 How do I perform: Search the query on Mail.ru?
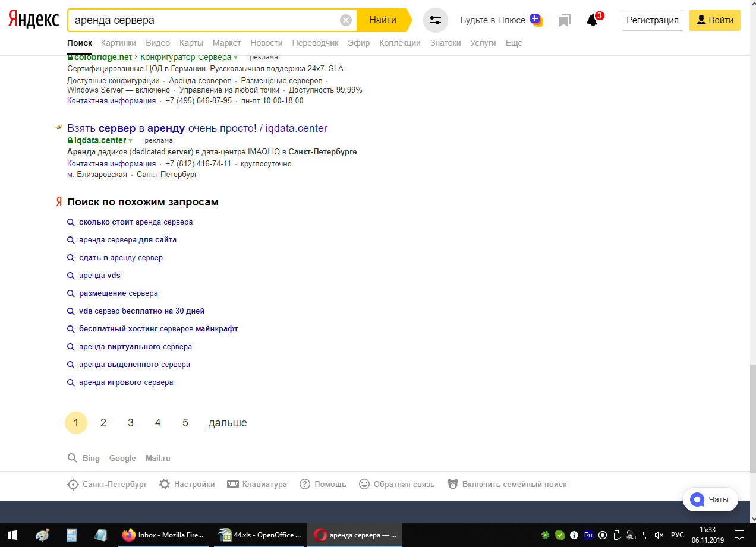tap(158, 458)
